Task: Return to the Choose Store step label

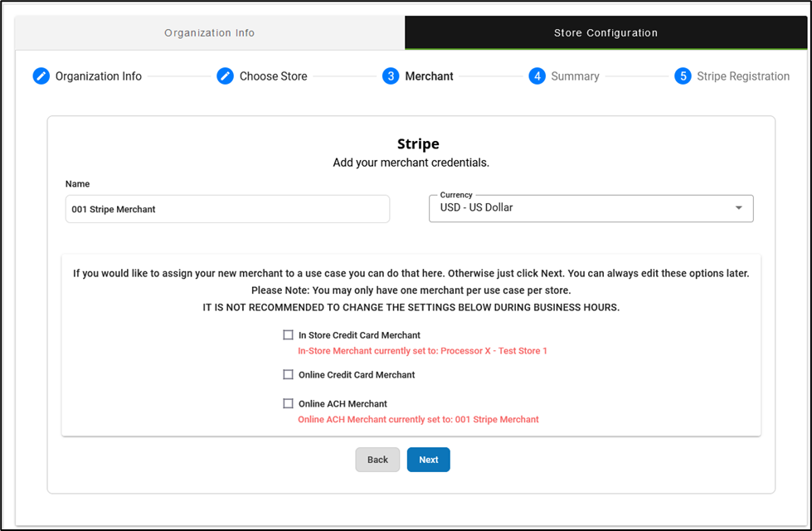Action: point(273,76)
